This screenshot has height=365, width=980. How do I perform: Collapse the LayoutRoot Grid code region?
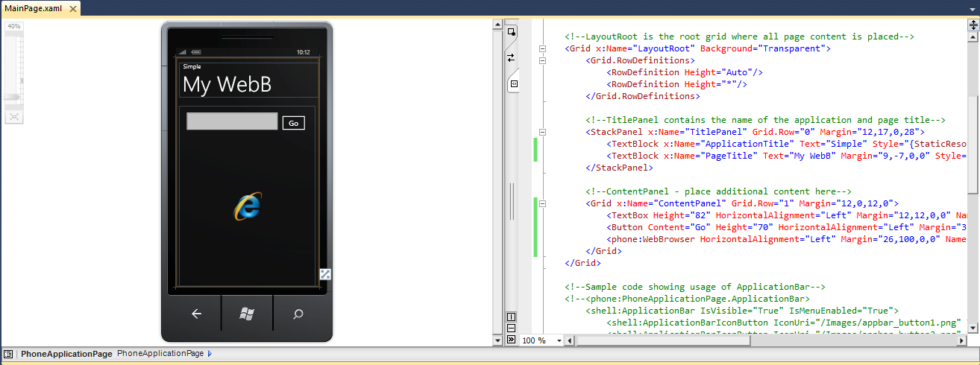pyautogui.click(x=542, y=48)
